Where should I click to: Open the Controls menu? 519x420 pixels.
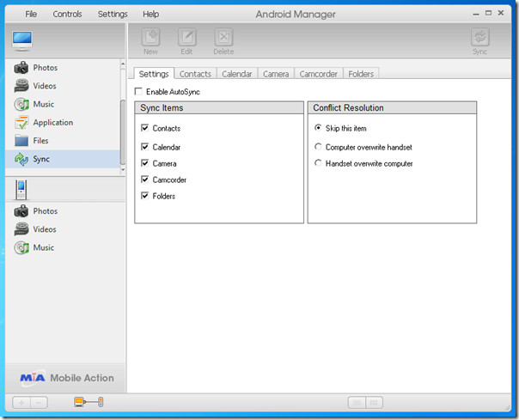pos(68,15)
